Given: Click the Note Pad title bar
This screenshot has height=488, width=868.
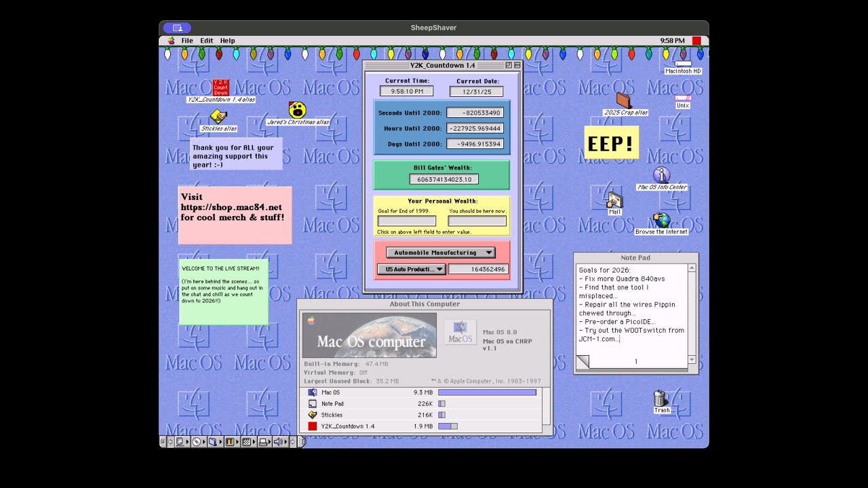Looking at the screenshot, I should (635, 258).
